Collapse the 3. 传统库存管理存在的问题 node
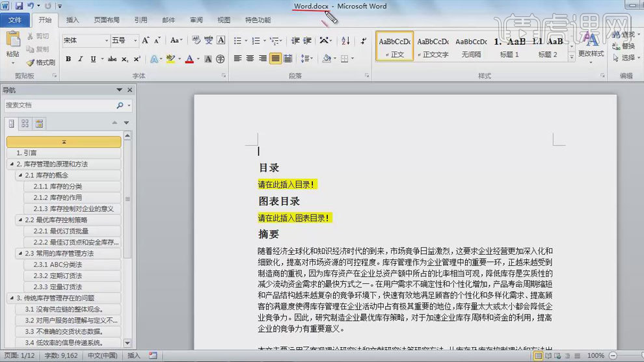 coord(12,298)
